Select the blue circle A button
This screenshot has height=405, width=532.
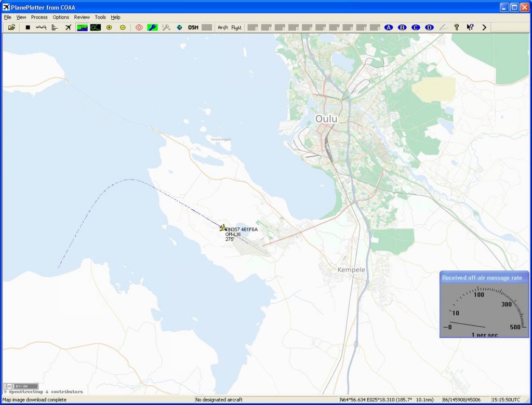389,28
